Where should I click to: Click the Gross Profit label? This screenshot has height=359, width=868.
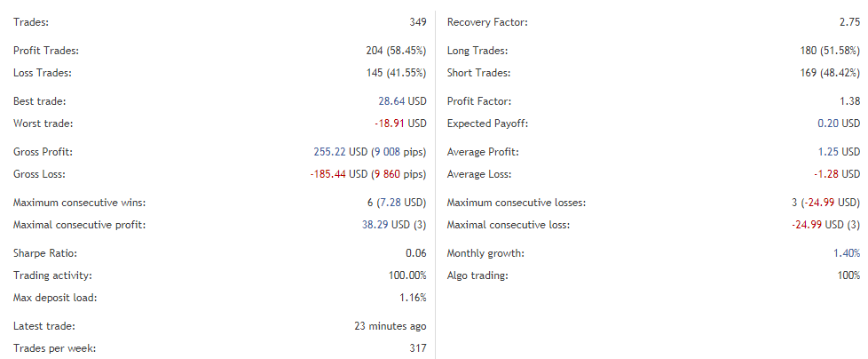tap(43, 152)
